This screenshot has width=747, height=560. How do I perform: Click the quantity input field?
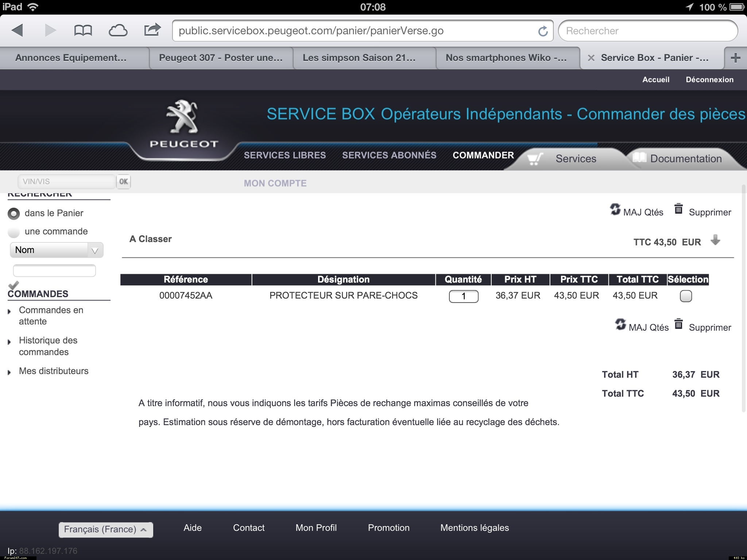[x=463, y=296]
